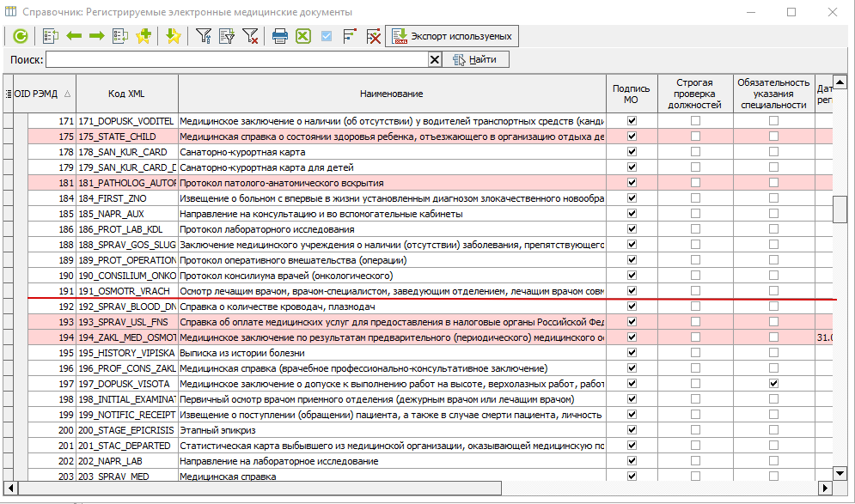Image resolution: width=855 pixels, height=504 pixels.
Task: Print the table with printer icon
Action: coord(280,37)
